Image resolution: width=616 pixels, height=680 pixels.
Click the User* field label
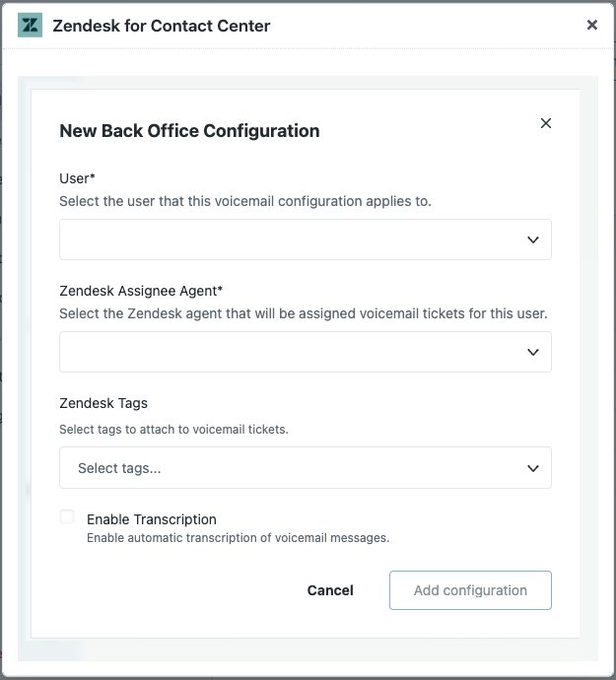tap(84, 178)
